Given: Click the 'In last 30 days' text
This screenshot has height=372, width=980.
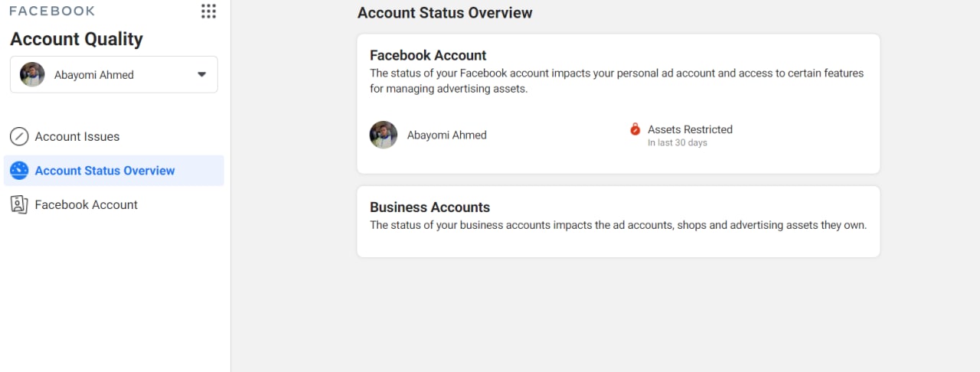Looking at the screenshot, I should click(678, 143).
